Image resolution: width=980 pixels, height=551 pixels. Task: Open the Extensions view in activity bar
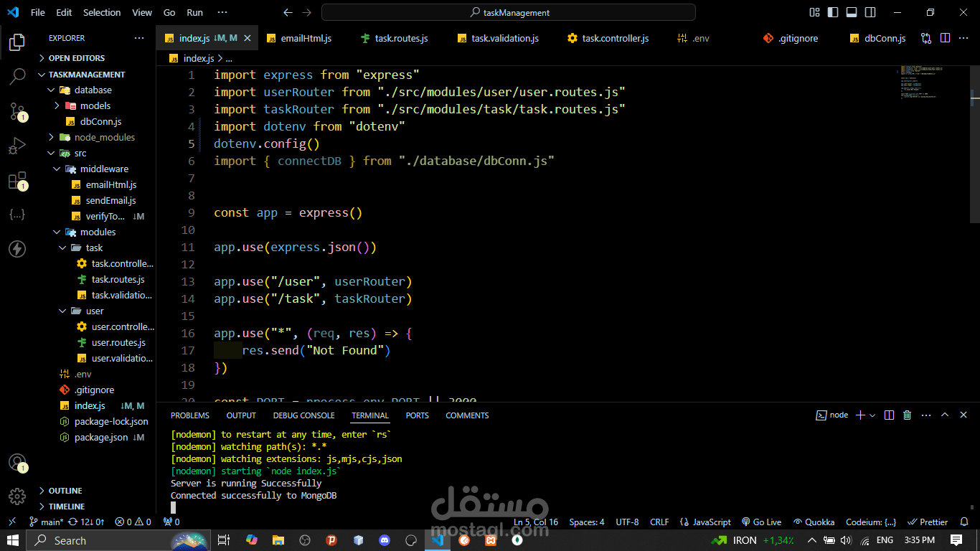[17, 180]
